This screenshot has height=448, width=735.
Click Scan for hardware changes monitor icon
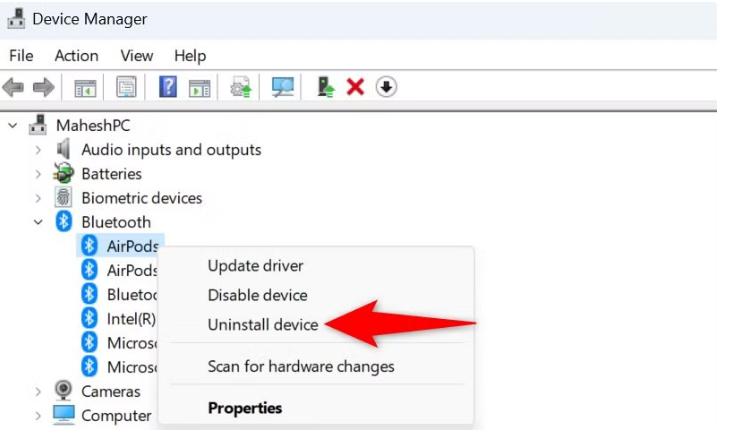click(x=283, y=87)
